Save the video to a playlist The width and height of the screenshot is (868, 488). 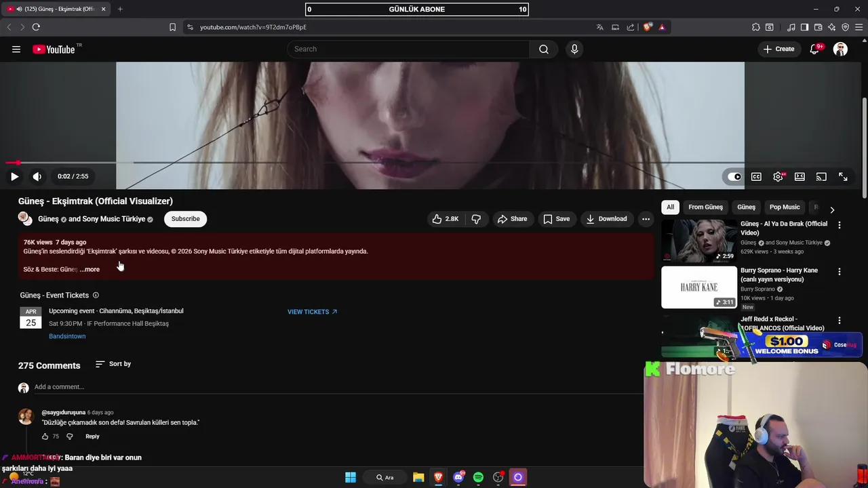pos(556,219)
